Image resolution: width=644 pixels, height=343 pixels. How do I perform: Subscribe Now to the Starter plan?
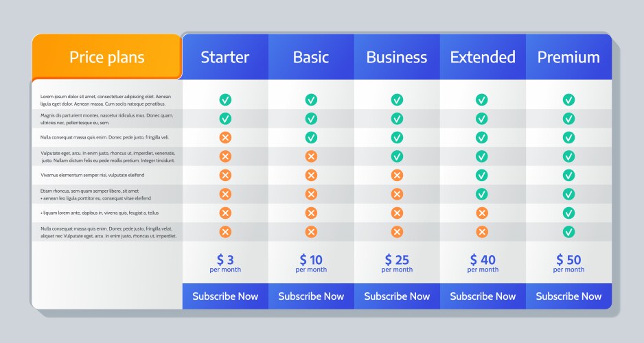point(225,296)
